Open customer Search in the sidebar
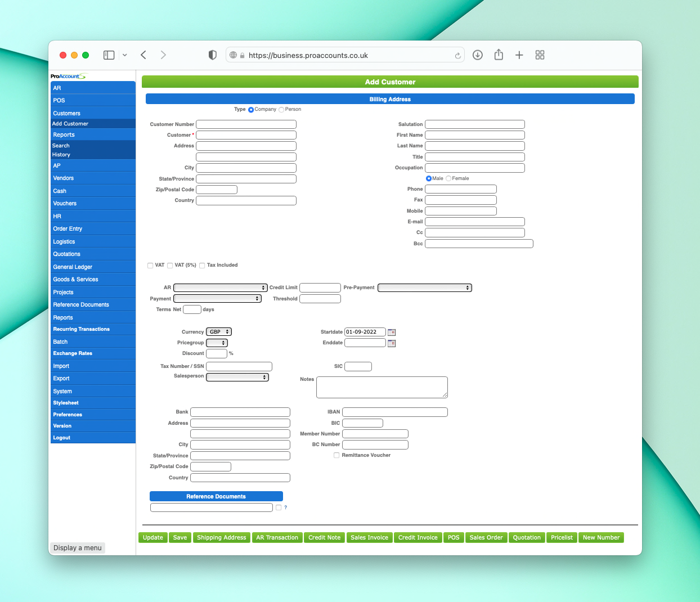Image resolution: width=700 pixels, height=602 pixels. (x=93, y=146)
